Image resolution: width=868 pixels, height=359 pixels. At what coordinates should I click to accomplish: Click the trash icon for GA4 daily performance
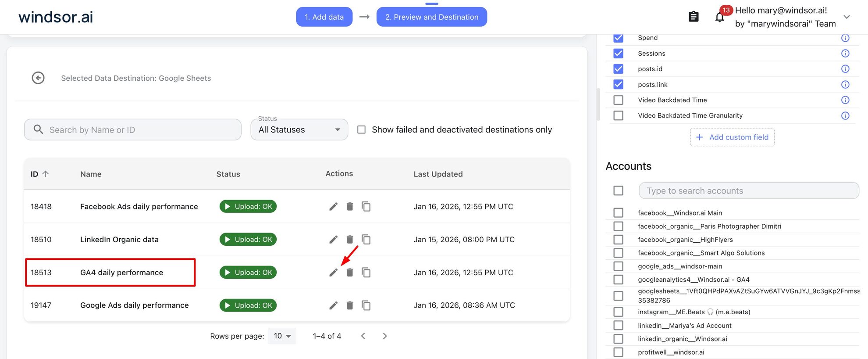[x=350, y=273]
